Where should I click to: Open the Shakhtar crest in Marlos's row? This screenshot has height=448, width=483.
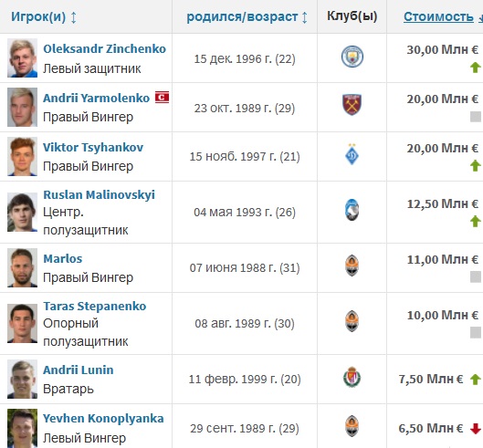(x=352, y=266)
